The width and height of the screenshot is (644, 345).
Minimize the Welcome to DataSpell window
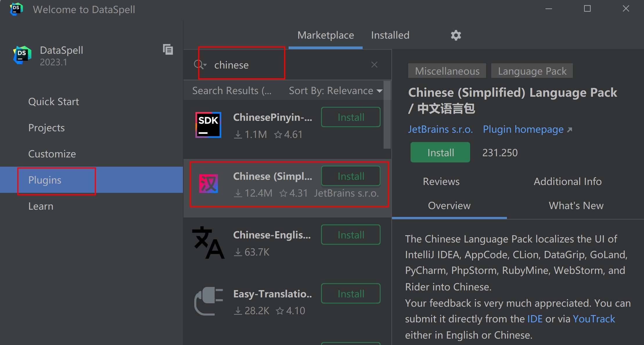tap(549, 9)
